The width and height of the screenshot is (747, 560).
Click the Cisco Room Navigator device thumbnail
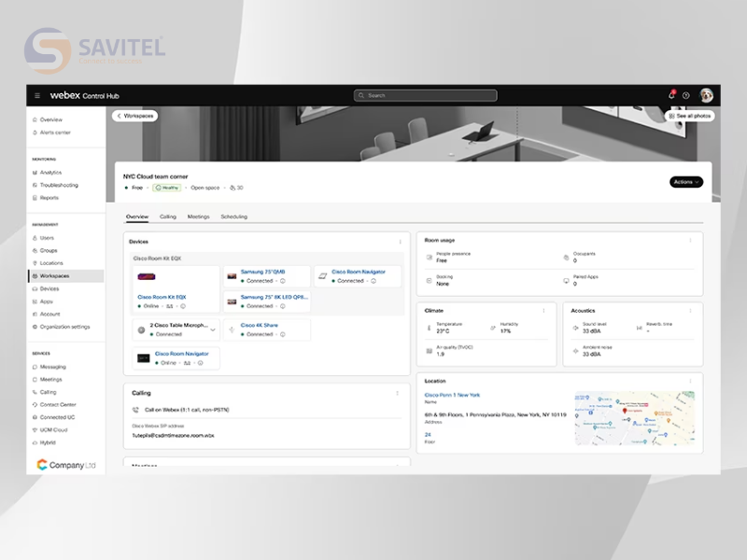(x=144, y=358)
